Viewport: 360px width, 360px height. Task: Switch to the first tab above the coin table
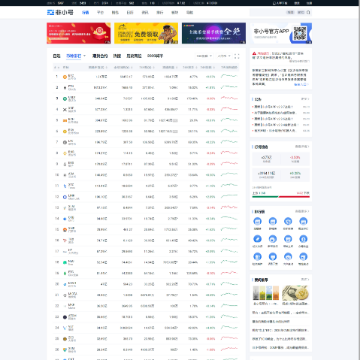(56, 56)
